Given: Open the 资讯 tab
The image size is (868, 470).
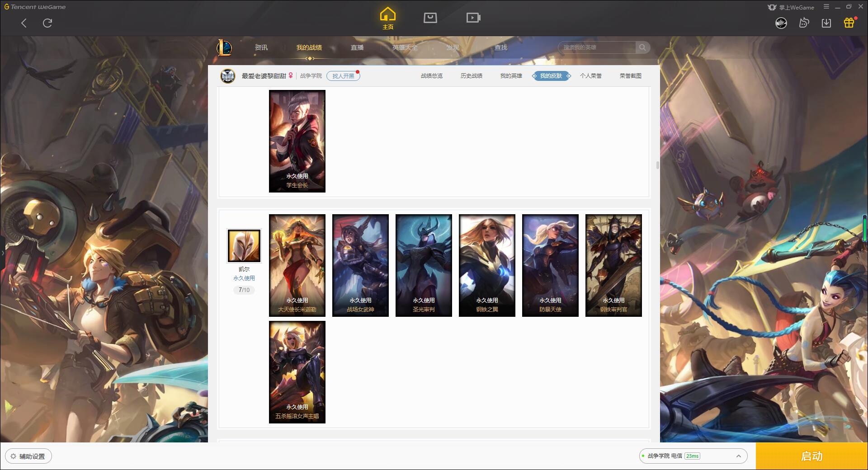Looking at the screenshot, I should [x=261, y=47].
